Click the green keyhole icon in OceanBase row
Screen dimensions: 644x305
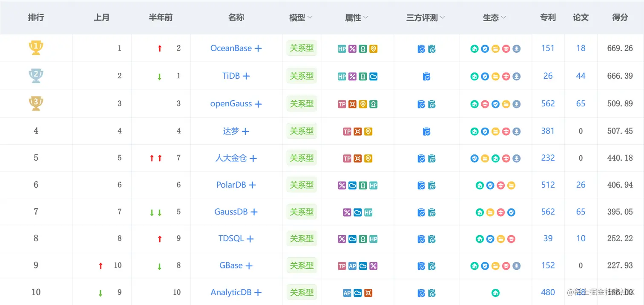363,49
